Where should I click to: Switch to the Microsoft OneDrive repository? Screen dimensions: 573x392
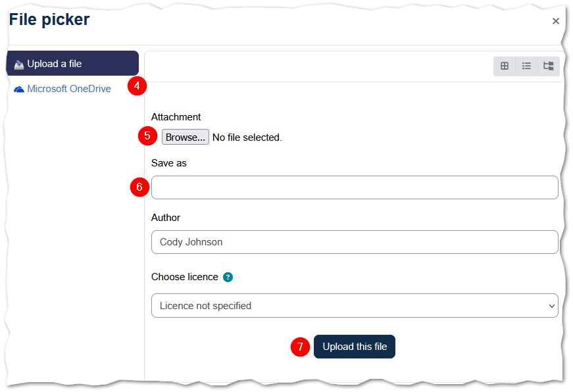(x=68, y=88)
